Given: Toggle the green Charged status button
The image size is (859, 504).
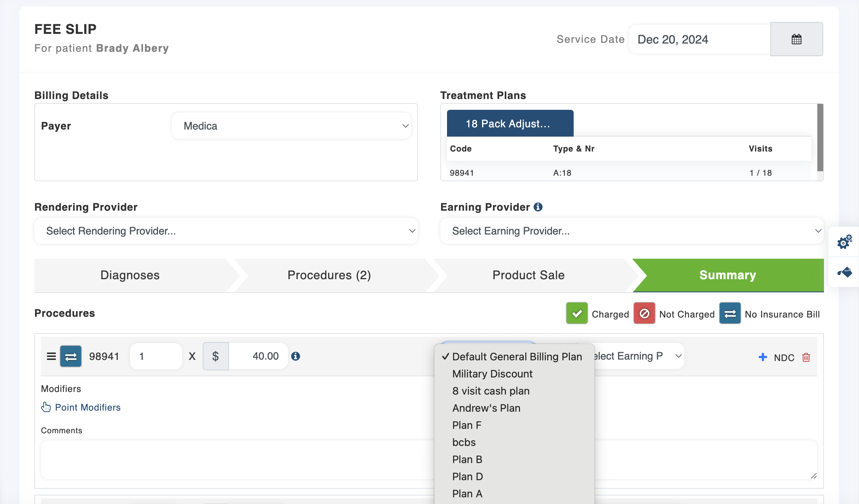Looking at the screenshot, I should click(x=577, y=313).
